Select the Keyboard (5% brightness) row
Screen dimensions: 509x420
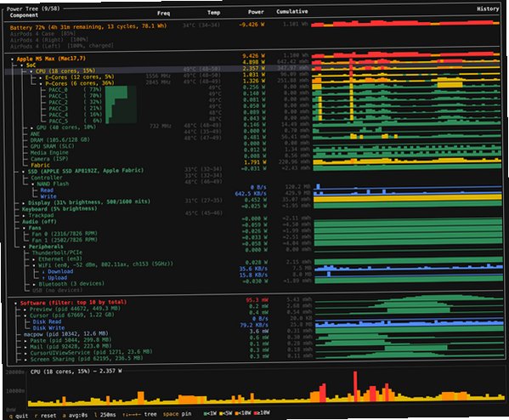coord(59,209)
